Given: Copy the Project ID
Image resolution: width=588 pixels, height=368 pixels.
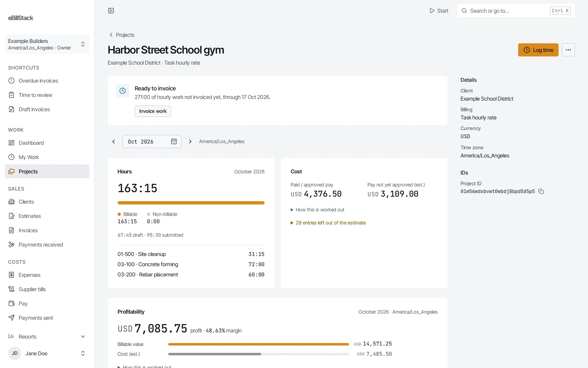Looking at the screenshot, I should pyautogui.click(x=541, y=191).
